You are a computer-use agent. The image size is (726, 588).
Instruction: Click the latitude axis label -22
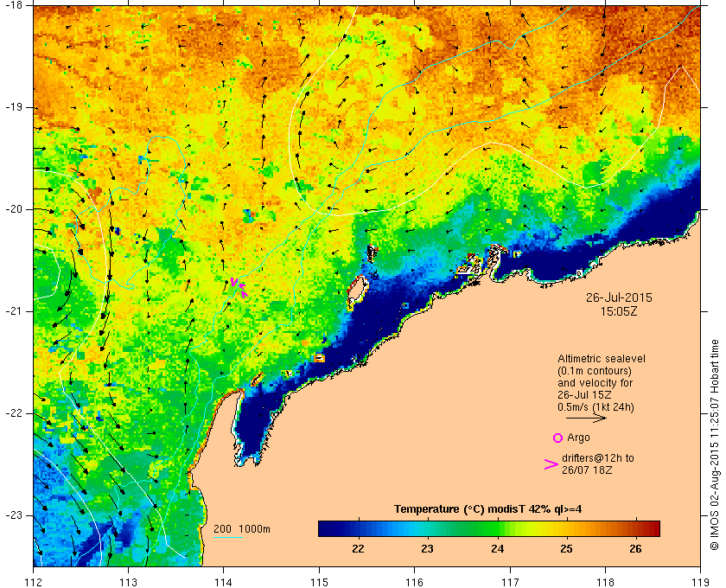point(14,413)
